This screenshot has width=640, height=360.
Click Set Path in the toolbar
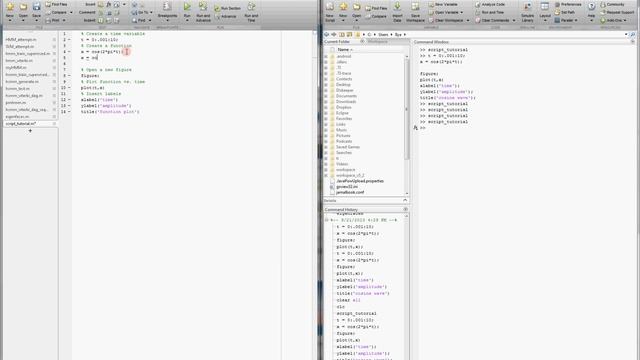(x=565, y=12)
